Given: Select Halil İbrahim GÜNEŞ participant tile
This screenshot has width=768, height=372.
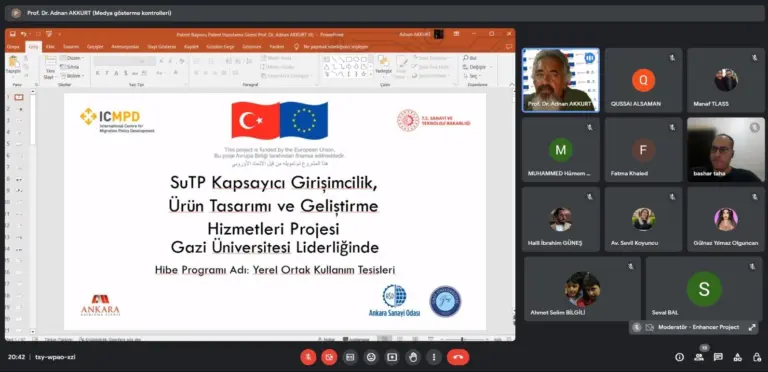Looking at the screenshot, I should tap(560, 219).
